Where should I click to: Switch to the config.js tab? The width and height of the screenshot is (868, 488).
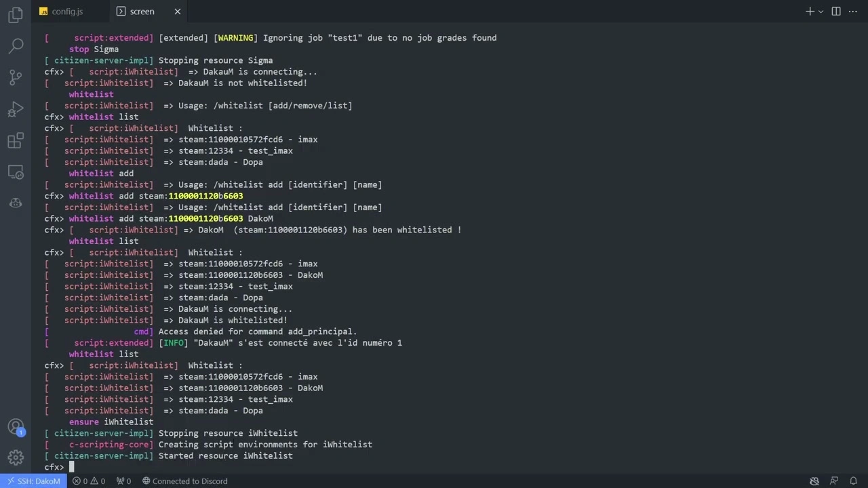(67, 12)
